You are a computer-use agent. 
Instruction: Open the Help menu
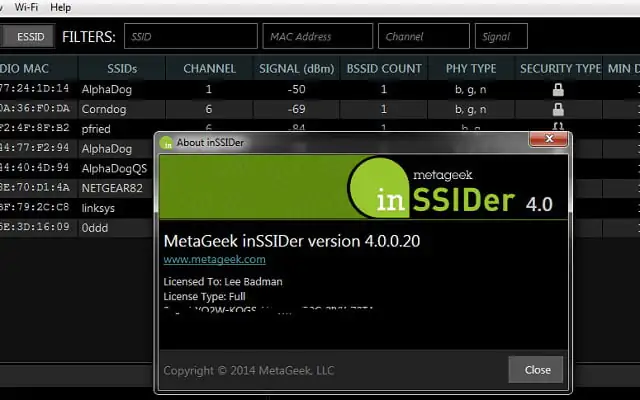pos(60,7)
